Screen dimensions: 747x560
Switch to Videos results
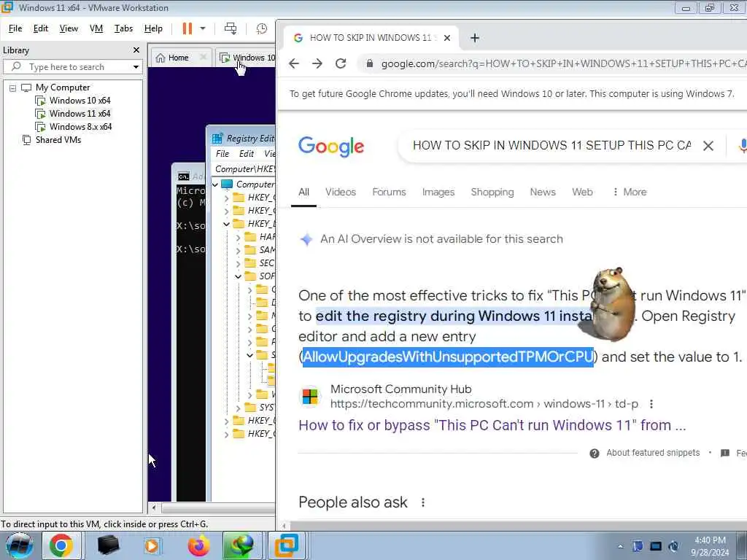tap(341, 192)
